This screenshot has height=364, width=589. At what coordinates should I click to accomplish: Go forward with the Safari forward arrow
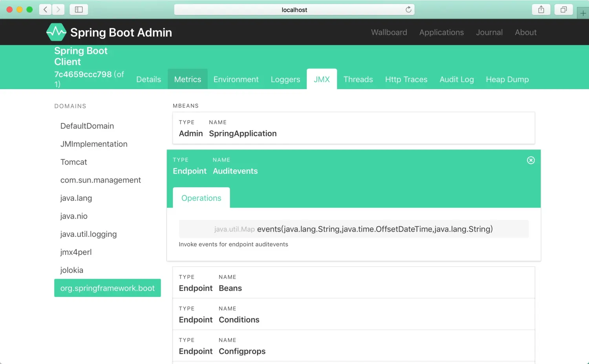pyautogui.click(x=58, y=9)
